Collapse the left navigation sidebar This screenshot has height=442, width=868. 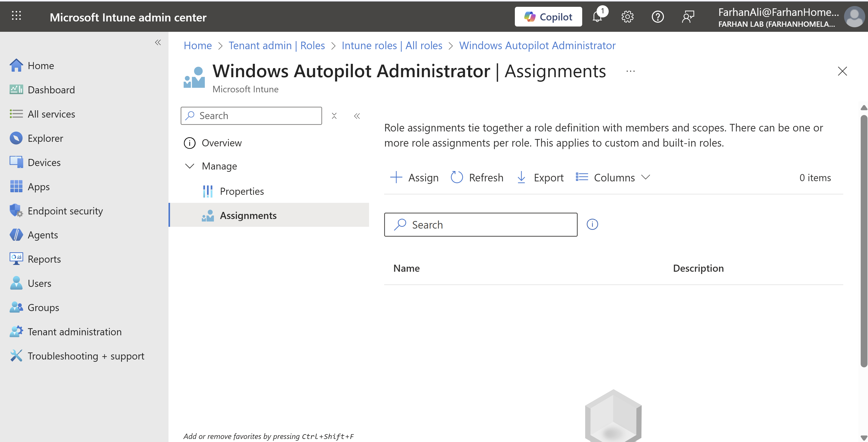tap(158, 42)
